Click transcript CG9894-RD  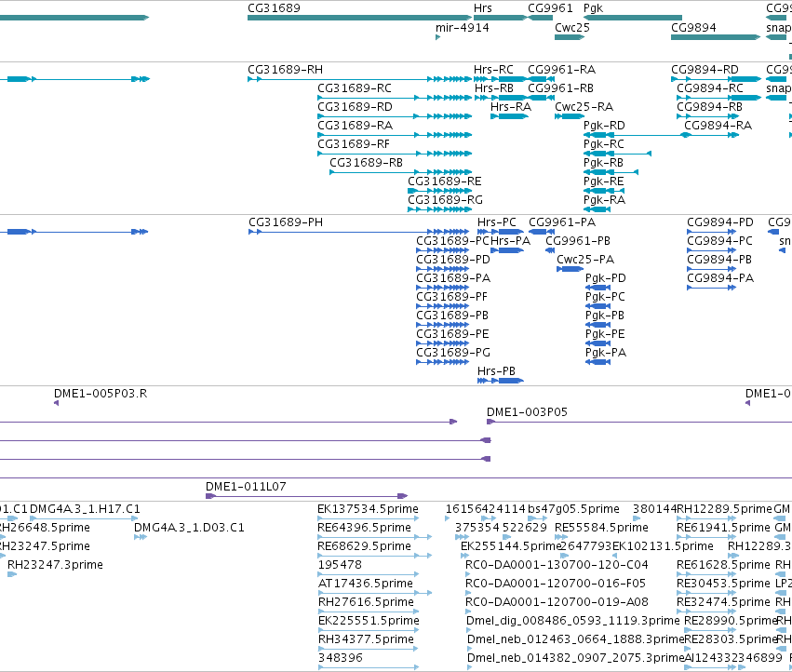(705, 69)
